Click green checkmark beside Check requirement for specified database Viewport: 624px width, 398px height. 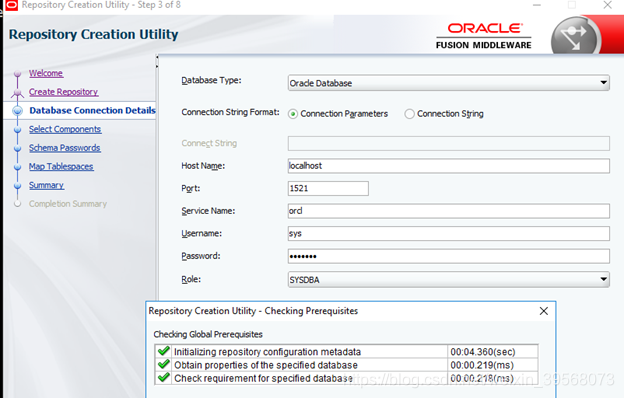[x=164, y=377]
